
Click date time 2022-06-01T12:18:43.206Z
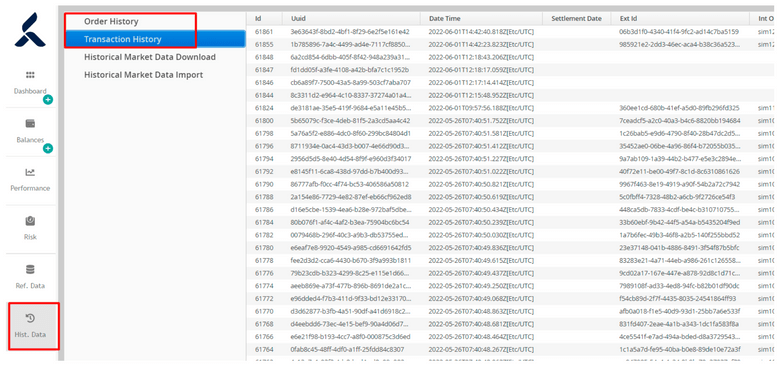(x=481, y=57)
